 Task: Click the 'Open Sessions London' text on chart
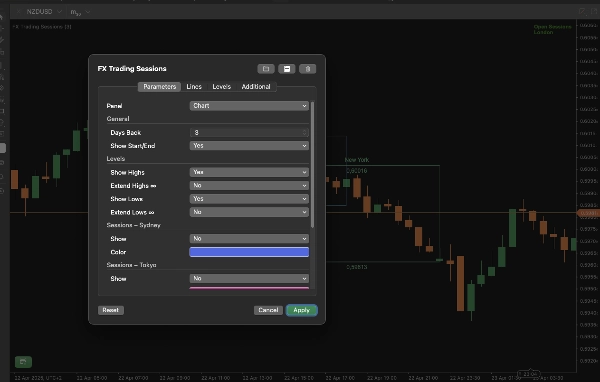point(552,29)
